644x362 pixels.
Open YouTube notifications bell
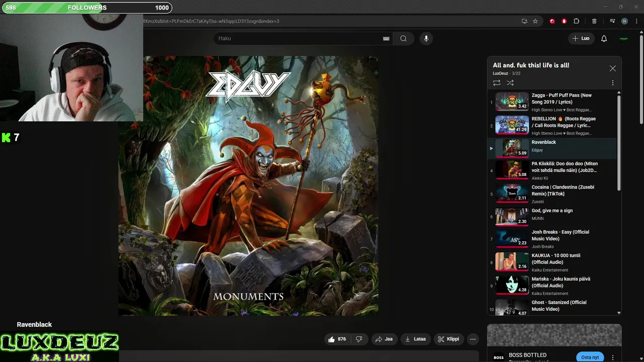(604, 38)
